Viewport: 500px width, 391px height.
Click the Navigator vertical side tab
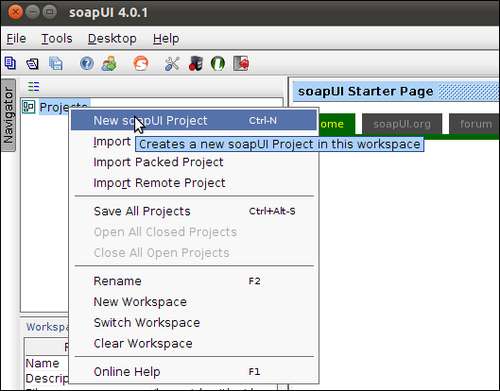(x=8, y=115)
